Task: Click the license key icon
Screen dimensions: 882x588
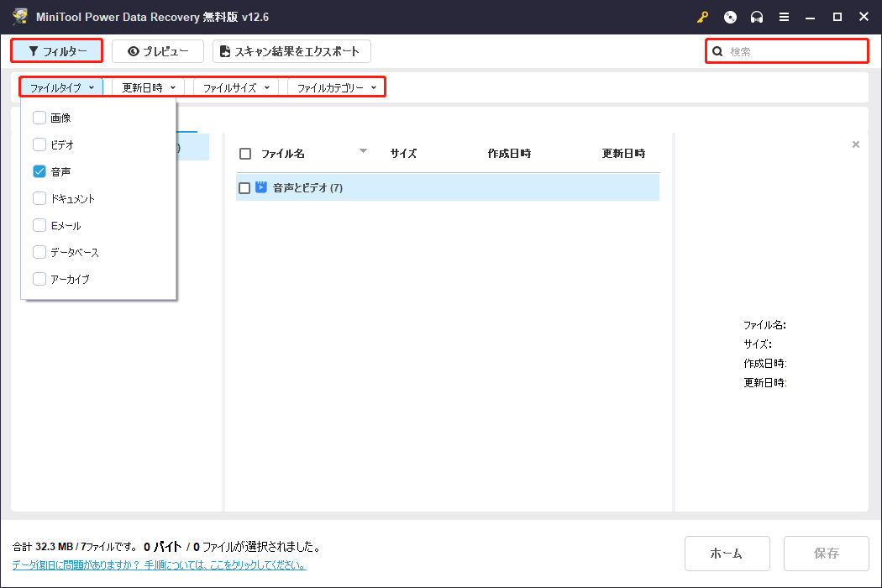Action: click(x=702, y=16)
